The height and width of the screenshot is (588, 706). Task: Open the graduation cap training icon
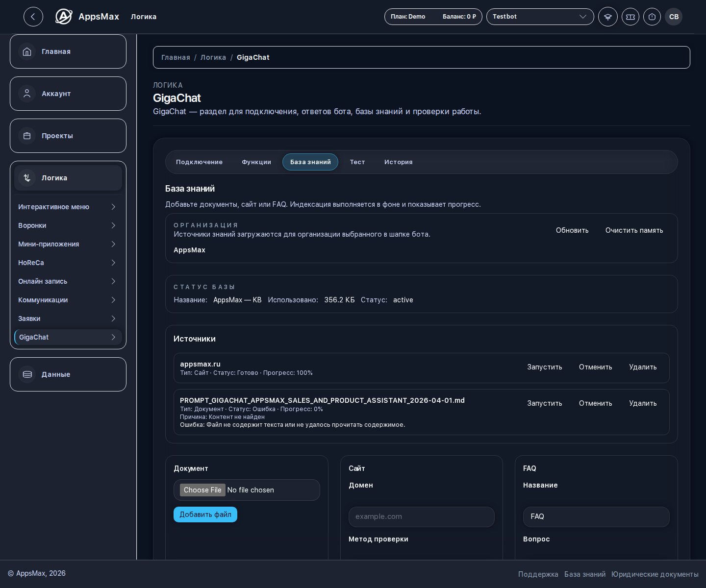pyautogui.click(x=608, y=17)
